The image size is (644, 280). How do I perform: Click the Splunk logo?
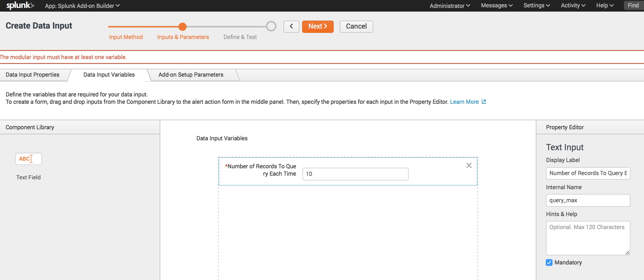coord(20,6)
